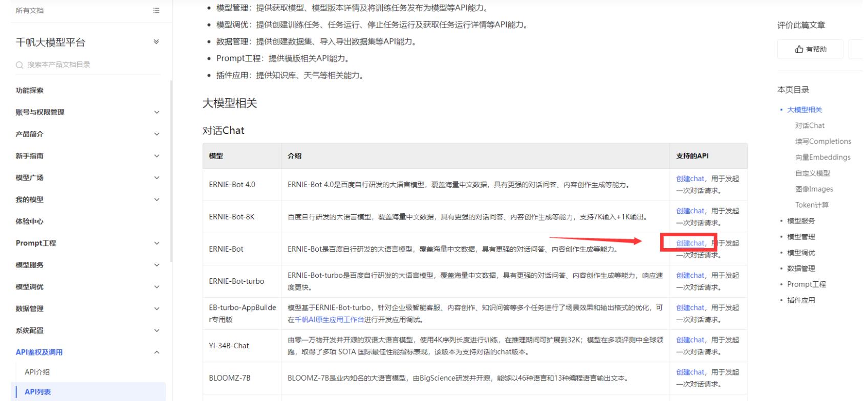Click the 评价此篇文章 label

[801, 26]
